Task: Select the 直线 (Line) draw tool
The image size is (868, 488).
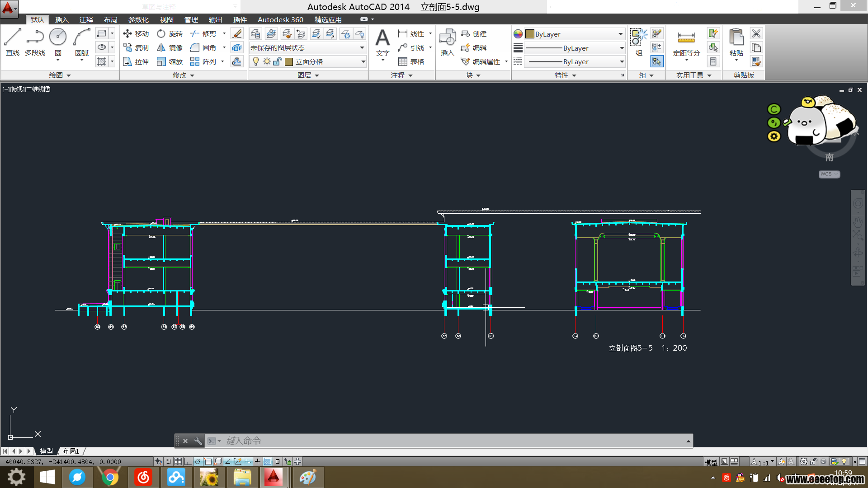Action: point(12,42)
